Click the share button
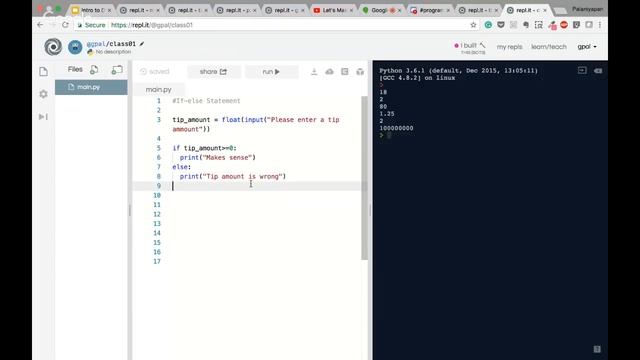This screenshot has width=640, height=360. click(213, 71)
